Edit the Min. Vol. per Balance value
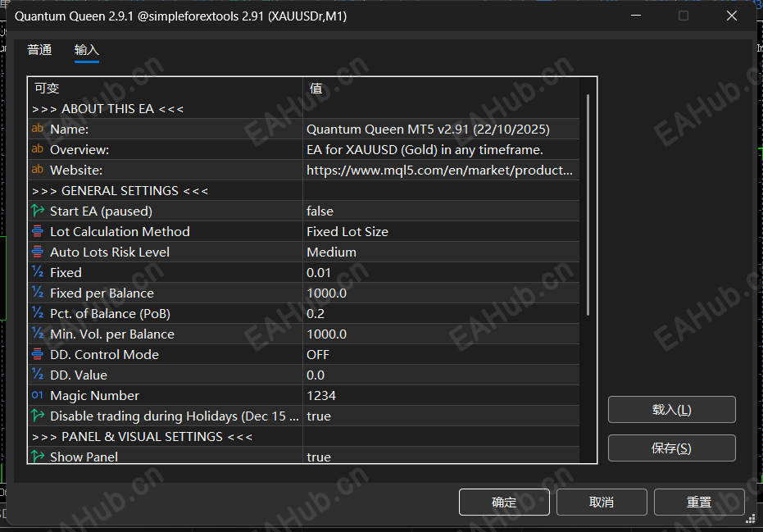 (441, 334)
